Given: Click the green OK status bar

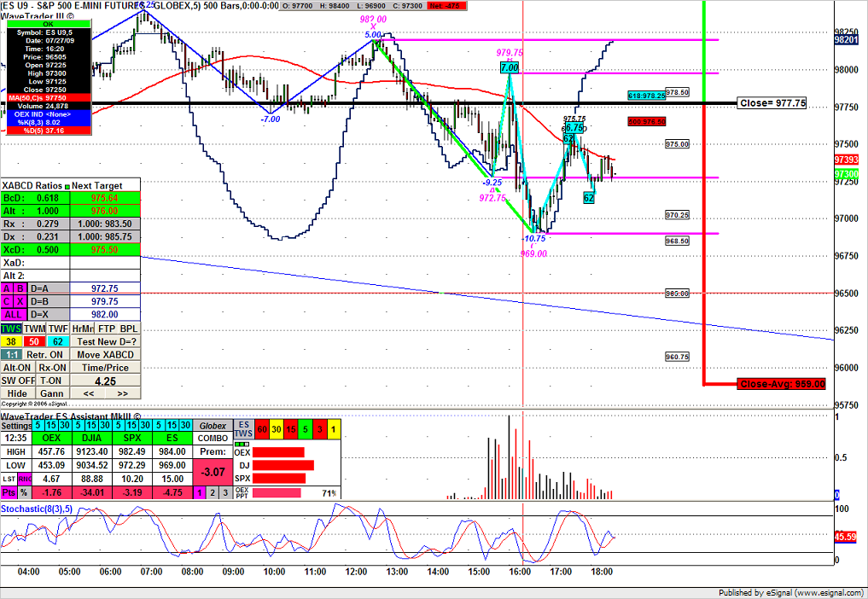Looking at the screenshot, I should tap(47, 25).
